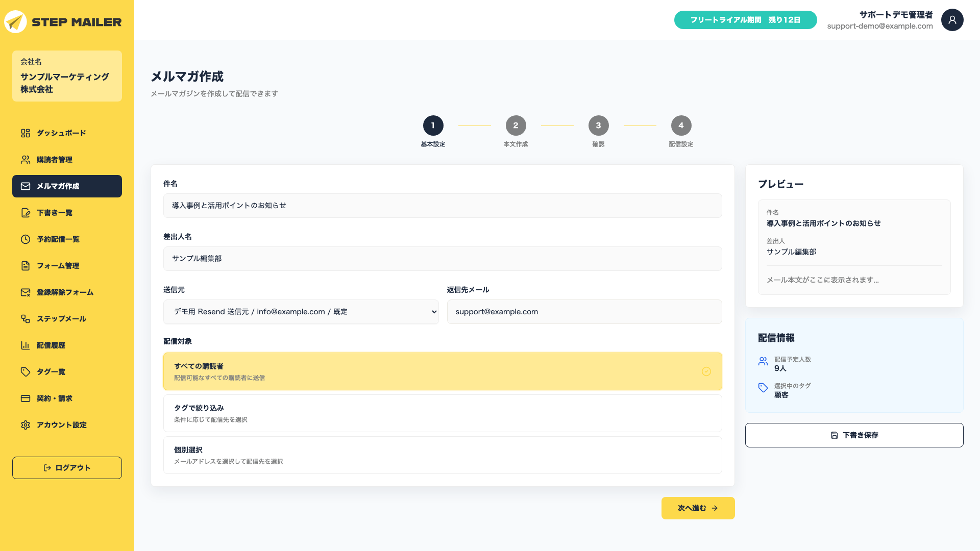Click the 選択中のタグ tag icon
Viewport: 980px width, 551px height.
[x=763, y=388]
